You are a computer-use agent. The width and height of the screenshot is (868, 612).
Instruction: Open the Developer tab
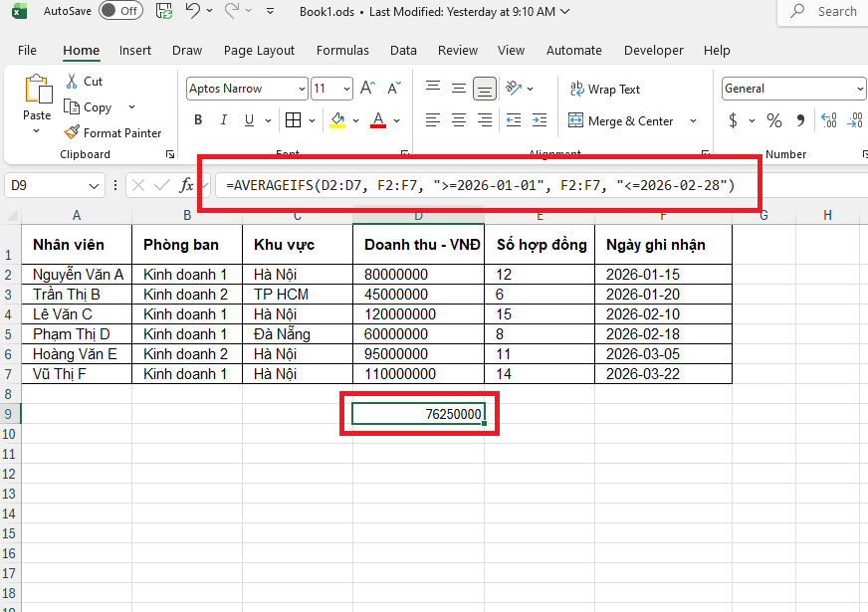[x=654, y=51]
